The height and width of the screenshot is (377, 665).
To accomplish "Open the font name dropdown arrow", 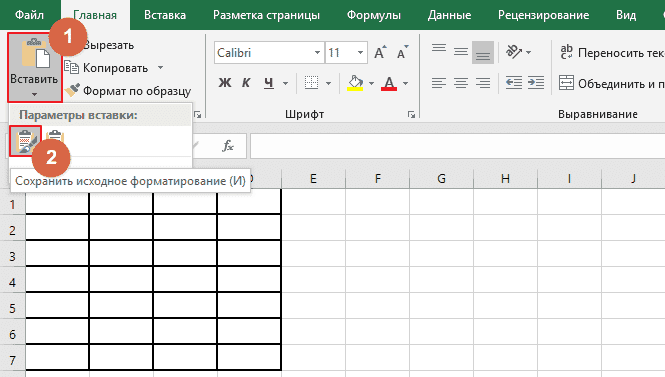I will 317,53.
